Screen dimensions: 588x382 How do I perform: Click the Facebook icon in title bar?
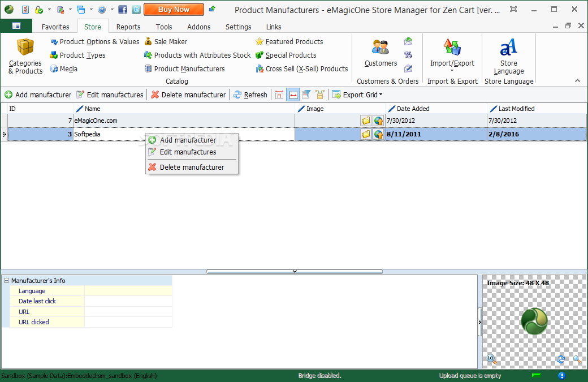pyautogui.click(x=123, y=10)
